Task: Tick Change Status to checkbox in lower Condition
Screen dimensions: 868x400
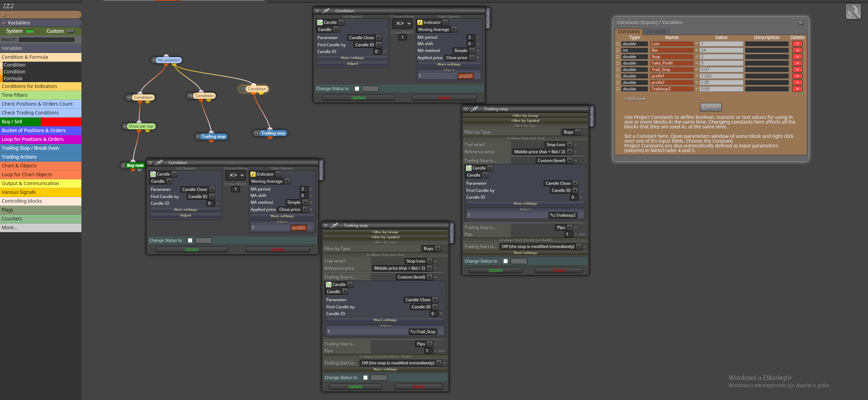Action: [190, 240]
